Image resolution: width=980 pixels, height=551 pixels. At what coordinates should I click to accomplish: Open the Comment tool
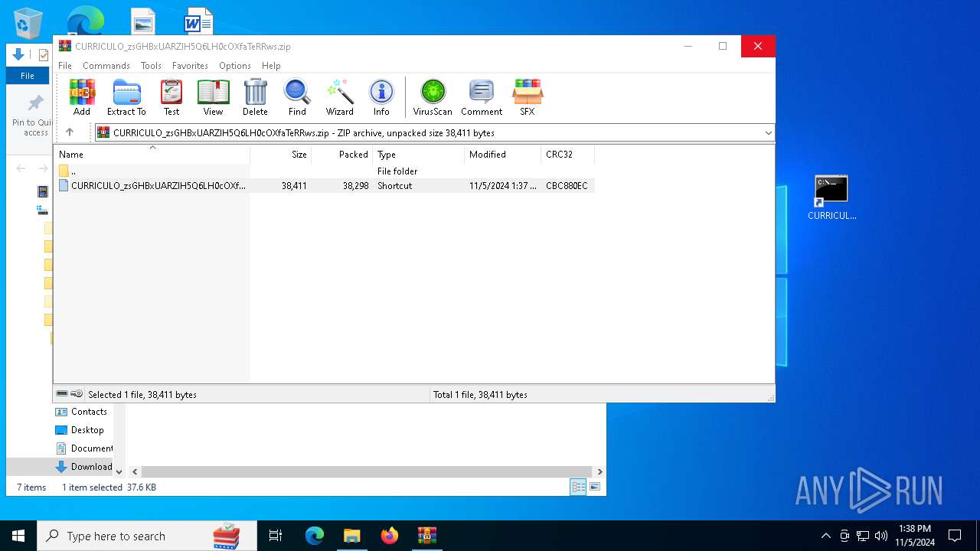pos(482,97)
